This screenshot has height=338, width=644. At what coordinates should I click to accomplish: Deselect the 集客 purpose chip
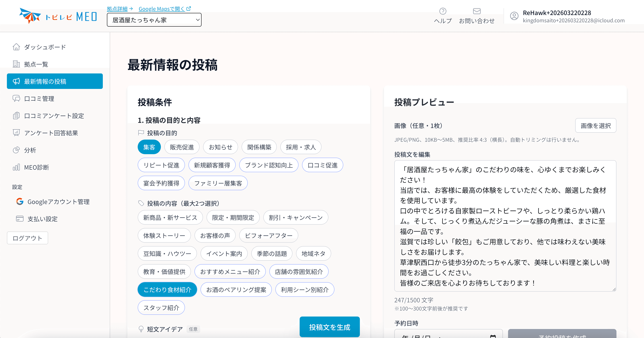[x=149, y=147]
